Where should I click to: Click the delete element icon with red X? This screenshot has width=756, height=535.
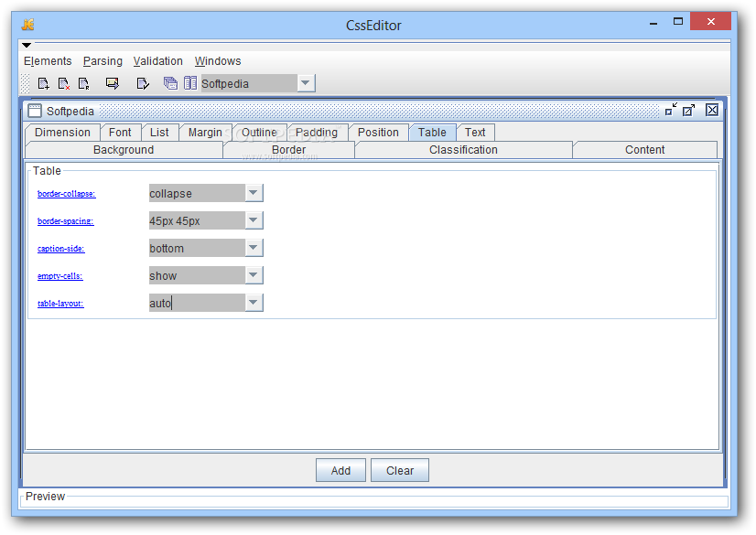tap(64, 84)
